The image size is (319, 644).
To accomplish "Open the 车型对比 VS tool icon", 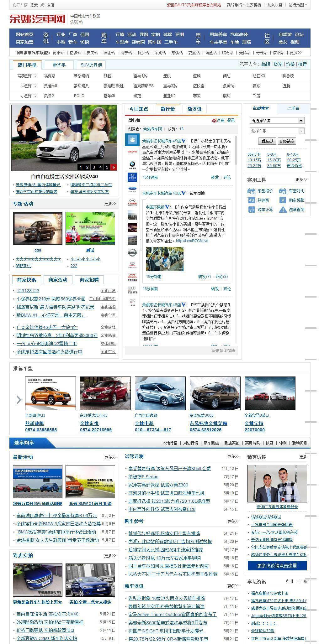I will click(283, 191).
